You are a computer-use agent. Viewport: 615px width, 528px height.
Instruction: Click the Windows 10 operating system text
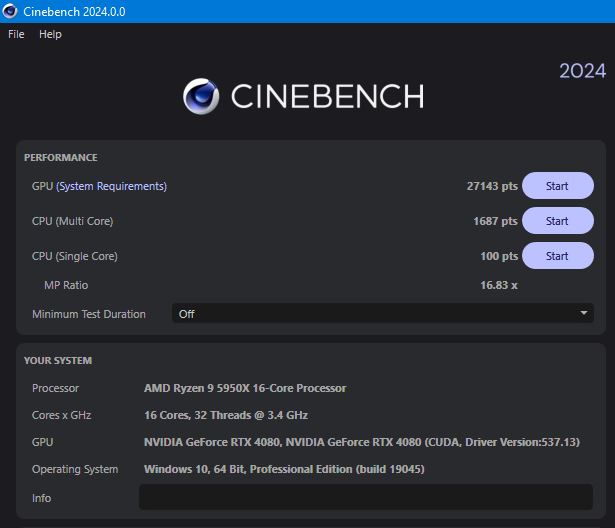(284, 469)
